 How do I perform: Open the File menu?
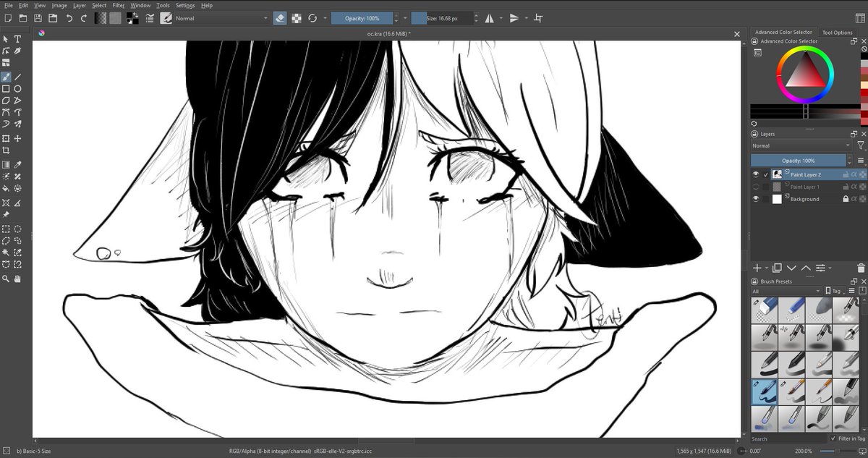tap(9, 5)
